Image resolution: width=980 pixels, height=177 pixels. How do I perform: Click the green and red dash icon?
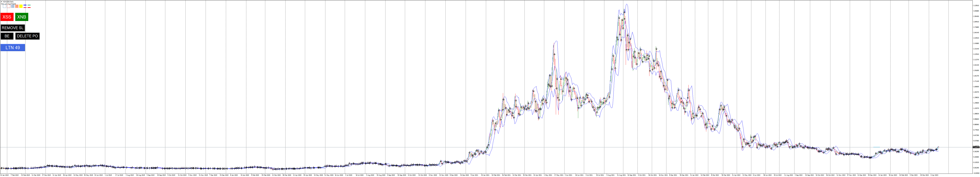coord(29,6)
